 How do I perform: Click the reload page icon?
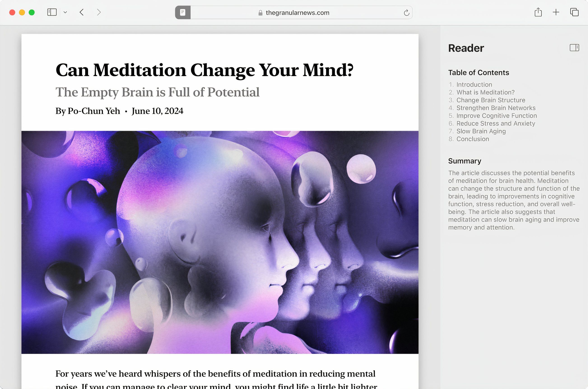(406, 12)
